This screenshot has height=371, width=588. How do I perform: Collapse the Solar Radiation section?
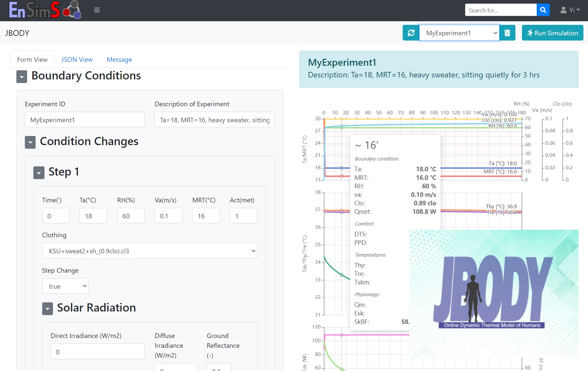pos(47,309)
